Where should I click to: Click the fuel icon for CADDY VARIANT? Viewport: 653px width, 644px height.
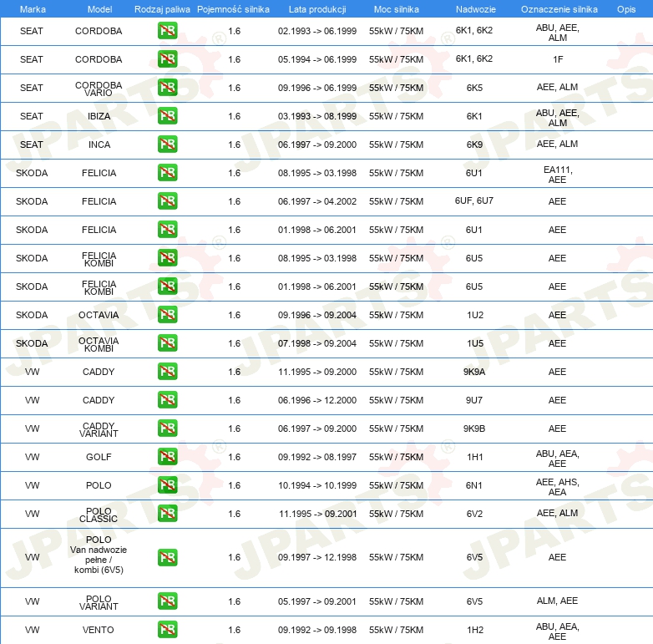(x=167, y=428)
